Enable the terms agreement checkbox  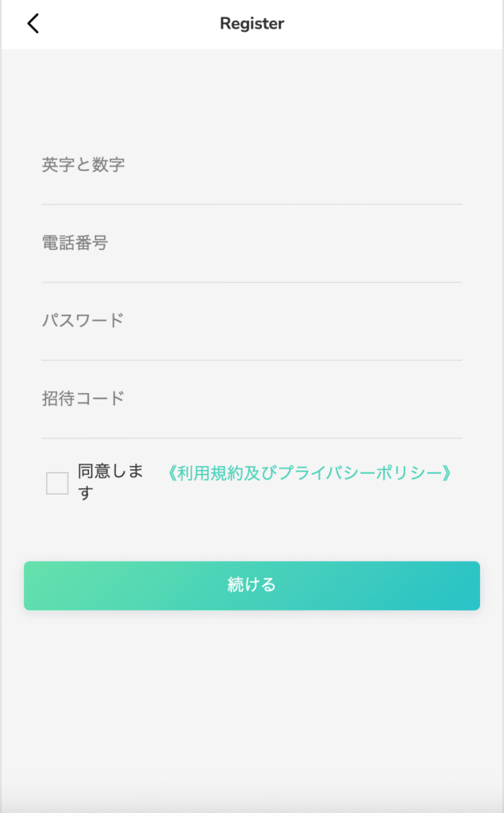pos(56,482)
